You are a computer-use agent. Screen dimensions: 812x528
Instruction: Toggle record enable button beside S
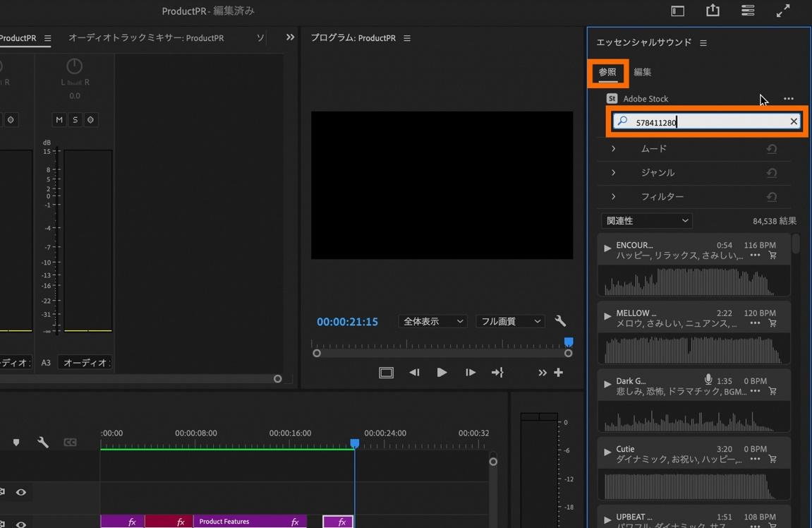click(90, 120)
